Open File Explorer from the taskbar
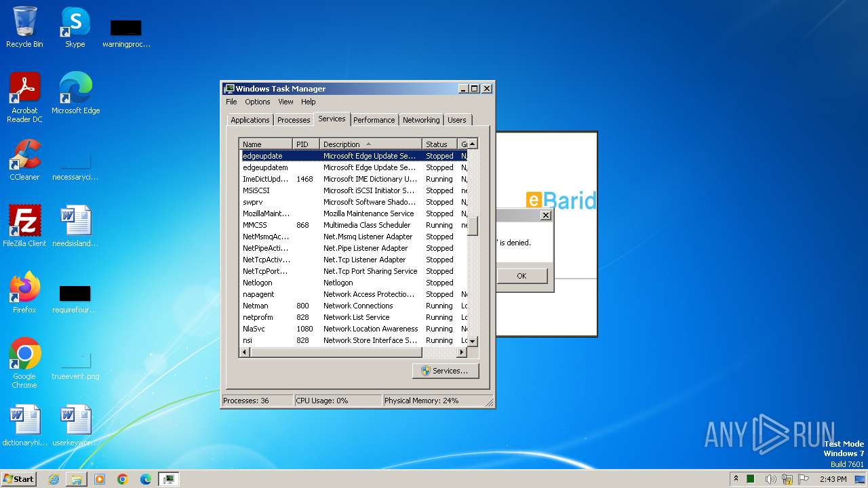Screen dimensions: 868x488 pyautogui.click(x=77, y=479)
